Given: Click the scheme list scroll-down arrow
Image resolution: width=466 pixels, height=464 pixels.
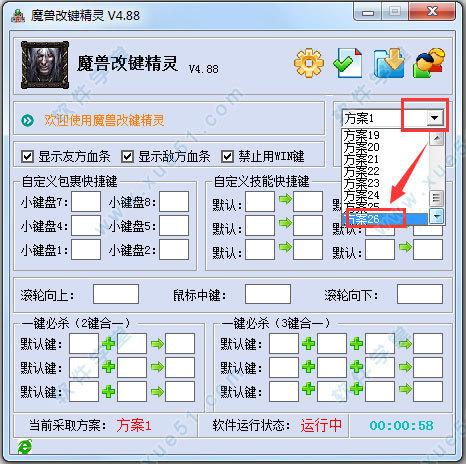Looking at the screenshot, I should [x=437, y=216].
